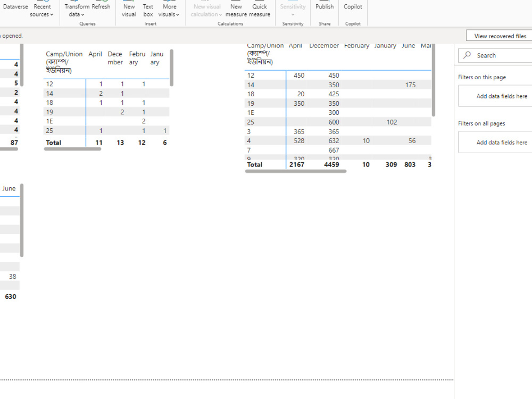The width and height of the screenshot is (532, 399).
Task: Open Dataverse data source
Action: click(x=15, y=7)
